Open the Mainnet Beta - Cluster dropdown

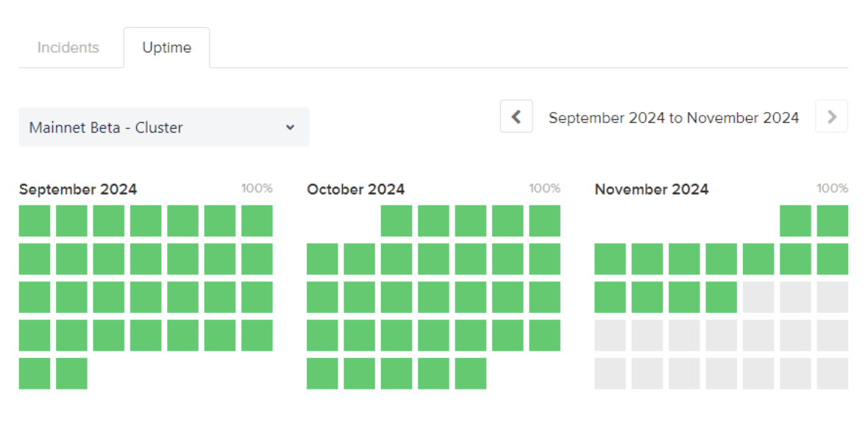tap(164, 127)
